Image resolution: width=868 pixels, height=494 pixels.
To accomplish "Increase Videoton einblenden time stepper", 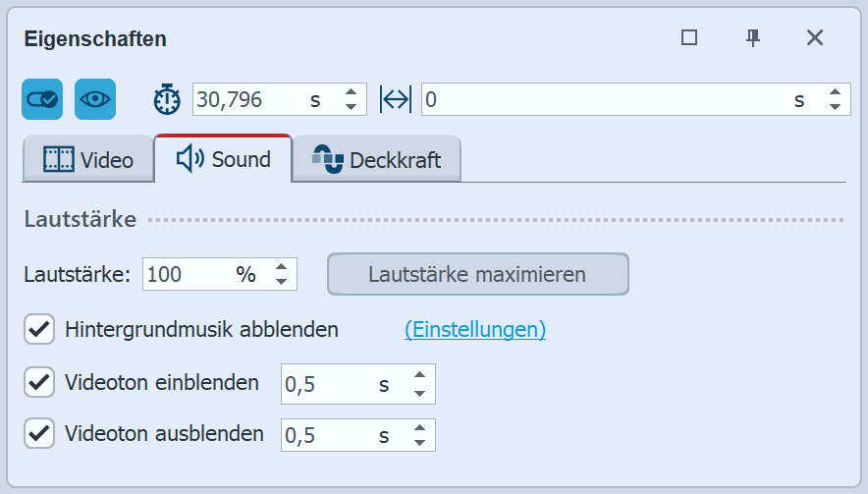I will click(419, 376).
